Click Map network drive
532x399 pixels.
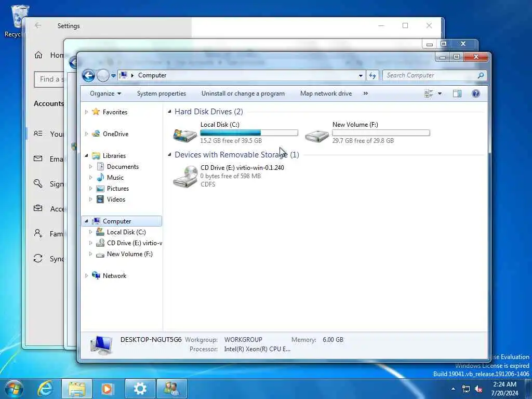coord(326,94)
